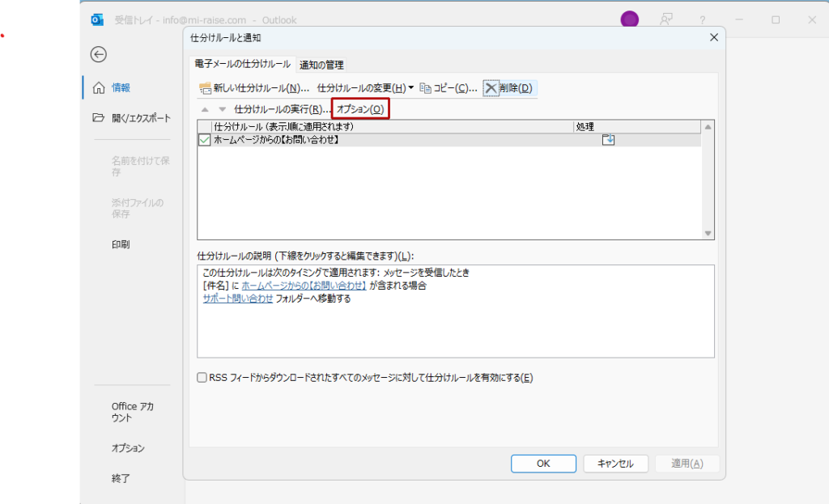Click the New Rule (新しい仕分けルール) icon
Viewport: 829px width, 504px height.
point(205,88)
